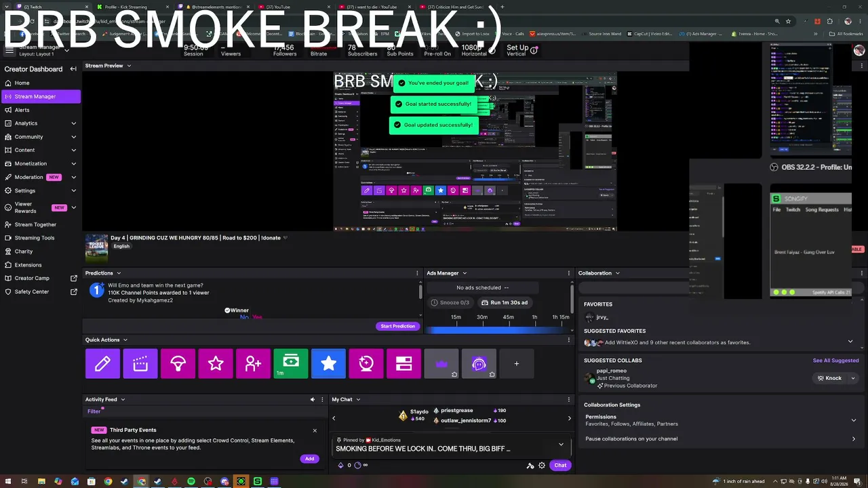Click the Clip clapperboard quick action
Viewport: 868px width, 488px height.
(x=140, y=364)
